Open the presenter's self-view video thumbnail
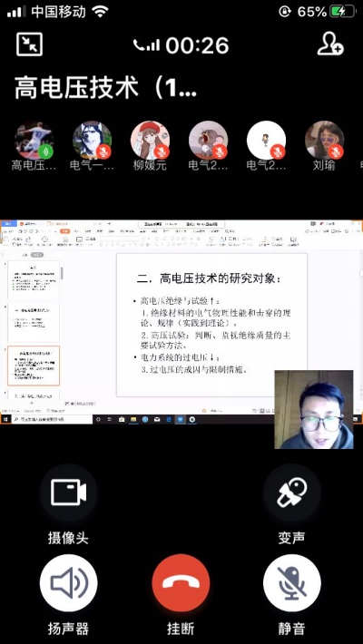The width and height of the screenshot is (363, 644). point(314,409)
